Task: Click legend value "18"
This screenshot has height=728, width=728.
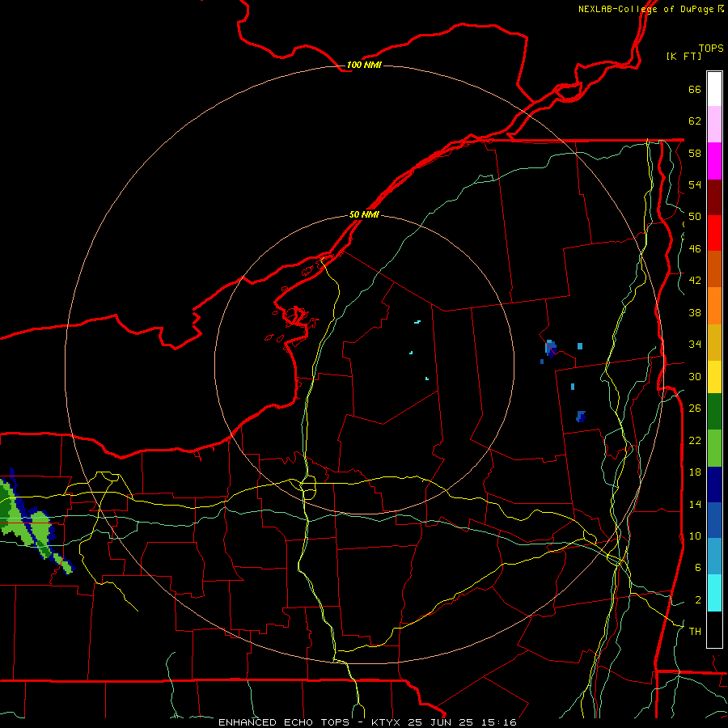Action: pyautogui.click(x=695, y=472)
